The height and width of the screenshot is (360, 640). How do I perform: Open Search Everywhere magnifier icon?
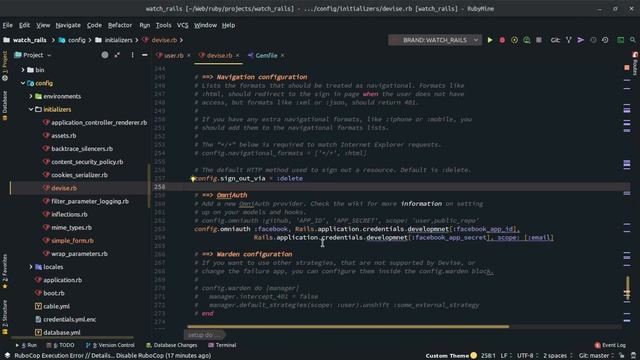point(633,40)
